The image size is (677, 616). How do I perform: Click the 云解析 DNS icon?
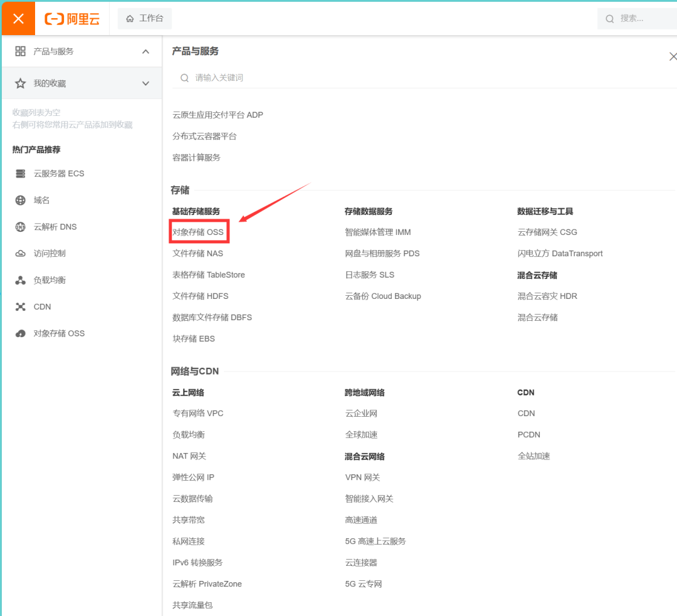click(20, 227)
